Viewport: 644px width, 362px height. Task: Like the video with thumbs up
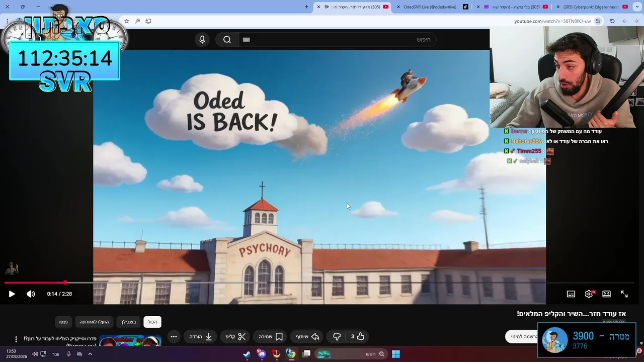point(358,336)
